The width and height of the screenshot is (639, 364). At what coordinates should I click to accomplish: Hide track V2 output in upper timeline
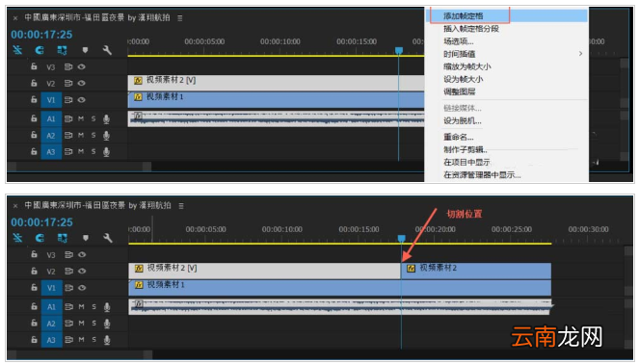(82, 83)
